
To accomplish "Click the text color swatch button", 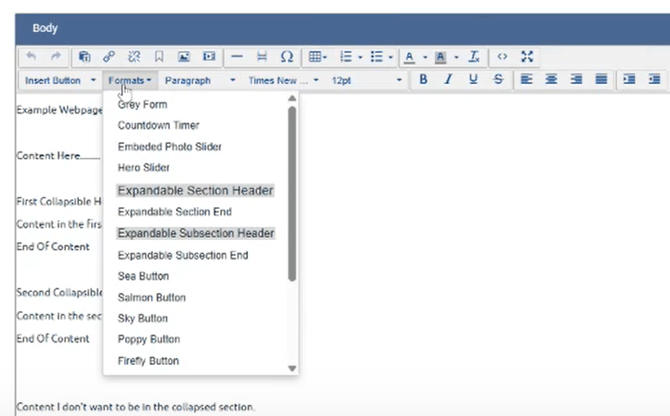I will coord(410,57).
